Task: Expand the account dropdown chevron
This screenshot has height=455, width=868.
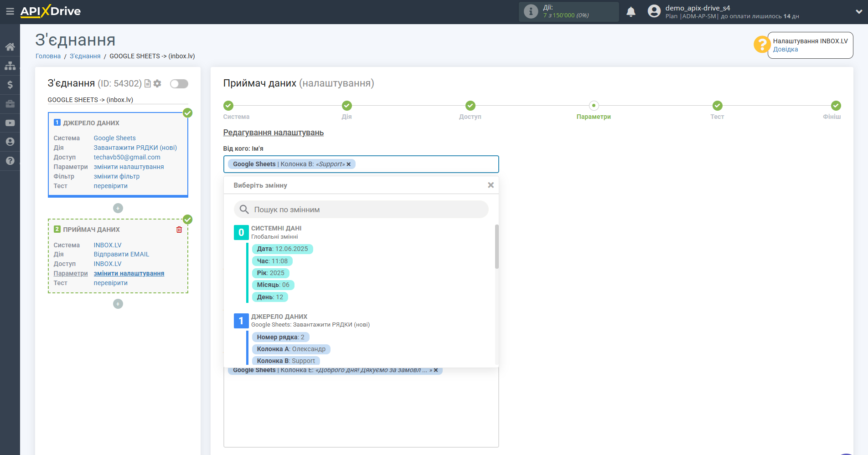Action: pos(859,12)
